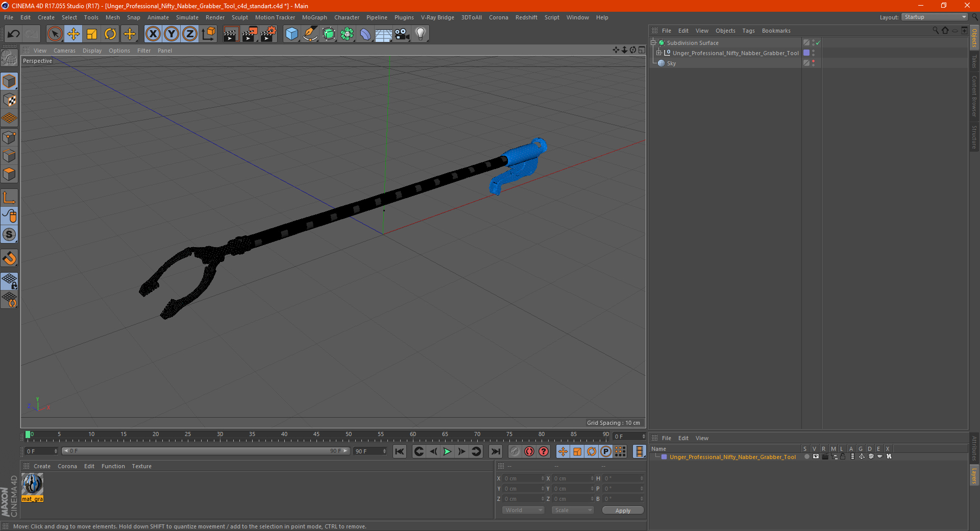This screenshot has height=531, width=980.
Task: Add Cube primitive object
Action: (291, 34)
